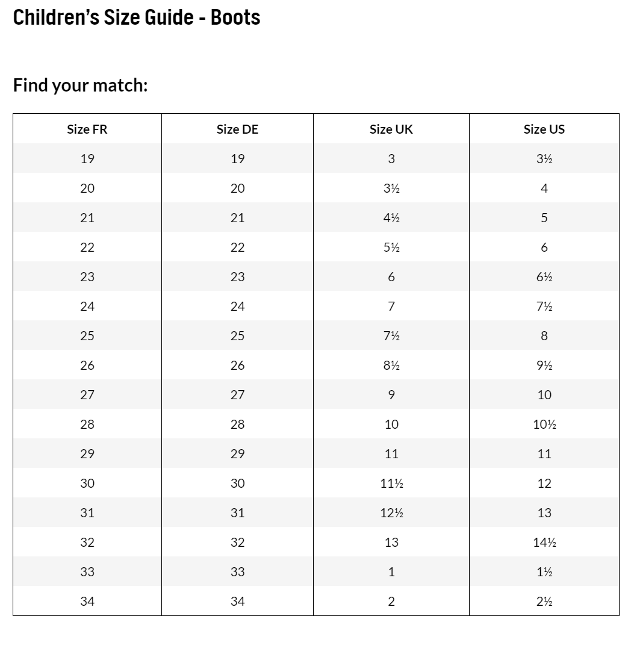Click the Size US column header
Screen dimensions: 631x672
pos(544,129)
